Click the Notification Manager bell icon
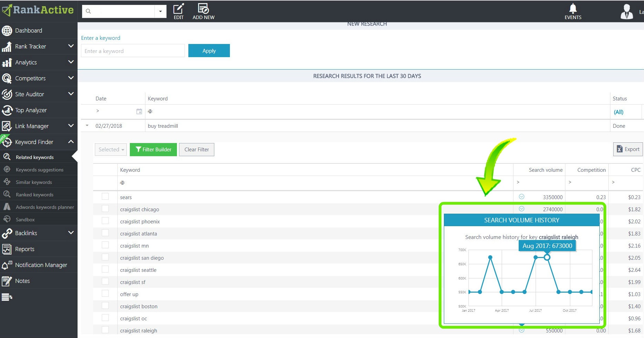Image resolution: width=644 pixels, height=338 pixels. (7, 265)
